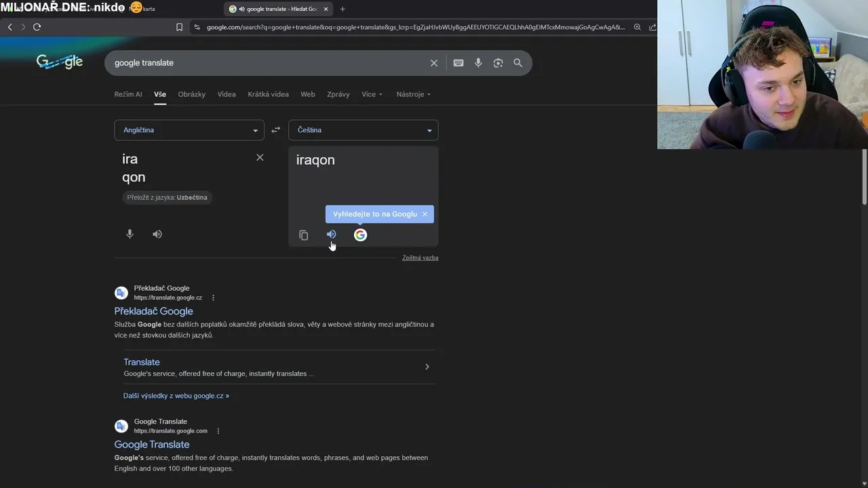Go back with the browser back arrow
The image size is (868, 488).
tap(9, 27)
